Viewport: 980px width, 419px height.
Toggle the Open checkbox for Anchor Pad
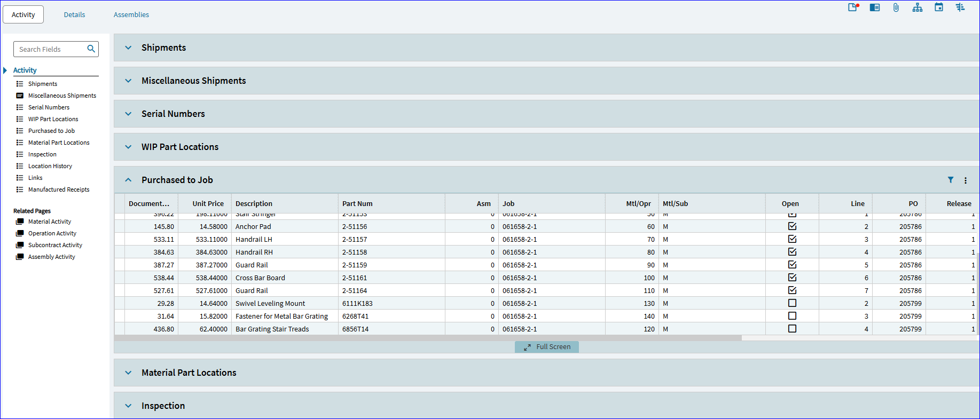792,226
